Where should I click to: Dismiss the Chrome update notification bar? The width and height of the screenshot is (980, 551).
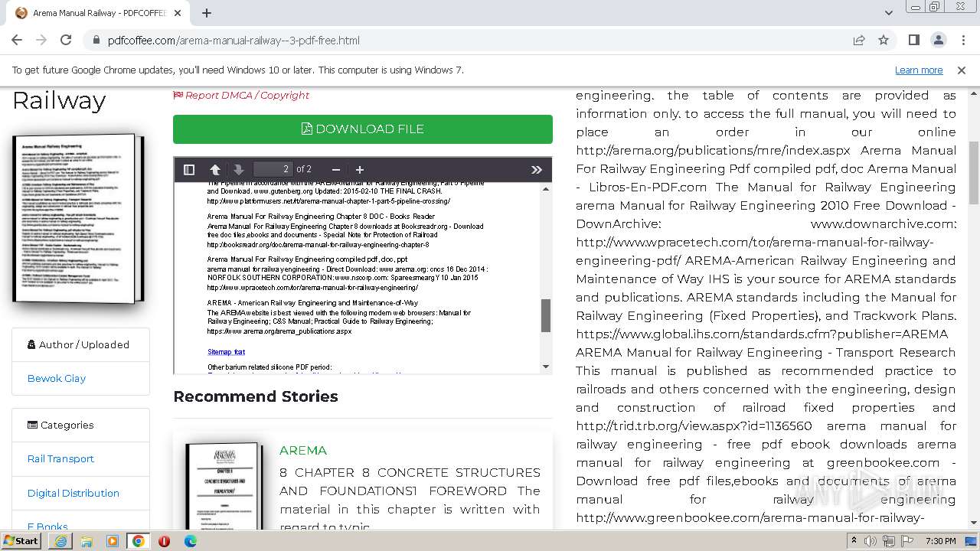pyautogui.click(x=962, y=70)
